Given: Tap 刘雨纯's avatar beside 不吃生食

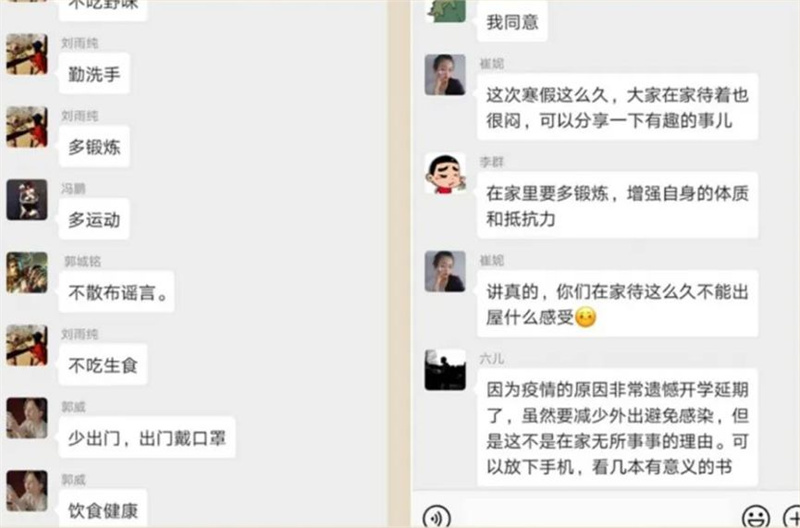Looking at the screenshot, I should [x=27, y=345].
